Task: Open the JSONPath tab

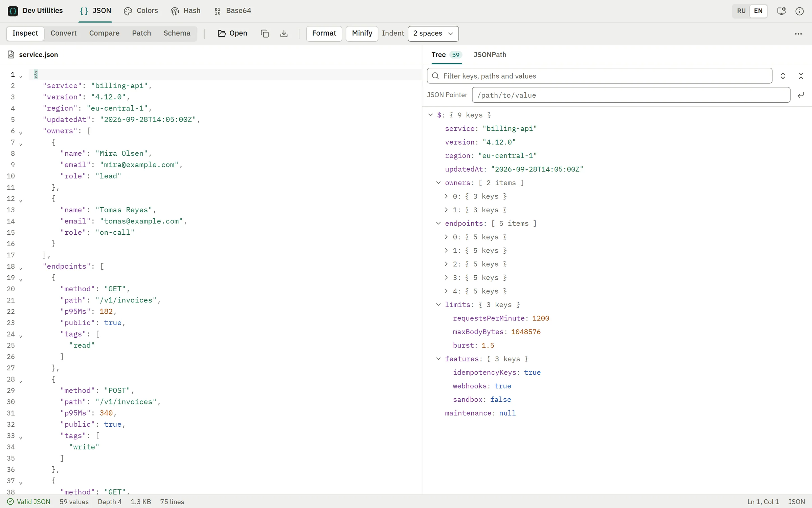Action: click(x=490, y=55)
